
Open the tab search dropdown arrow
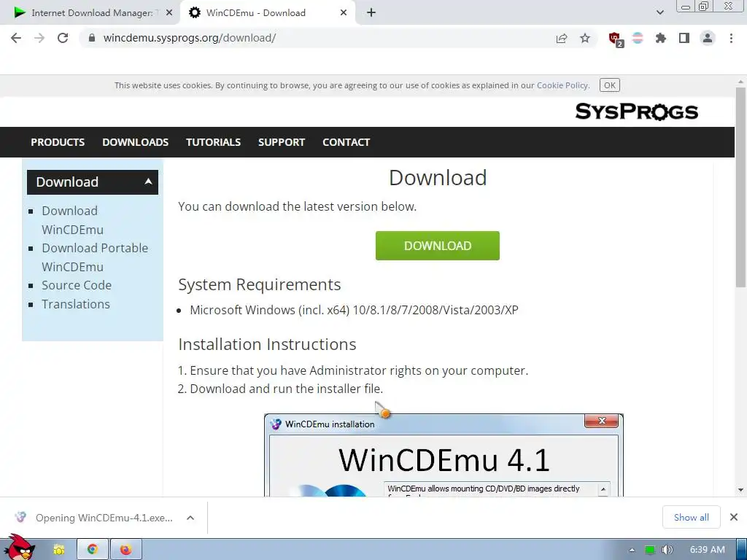click(x=659, y=13)
